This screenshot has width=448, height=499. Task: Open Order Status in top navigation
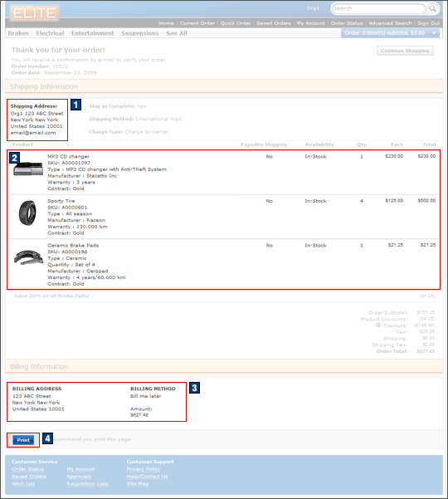pos(347,23)
